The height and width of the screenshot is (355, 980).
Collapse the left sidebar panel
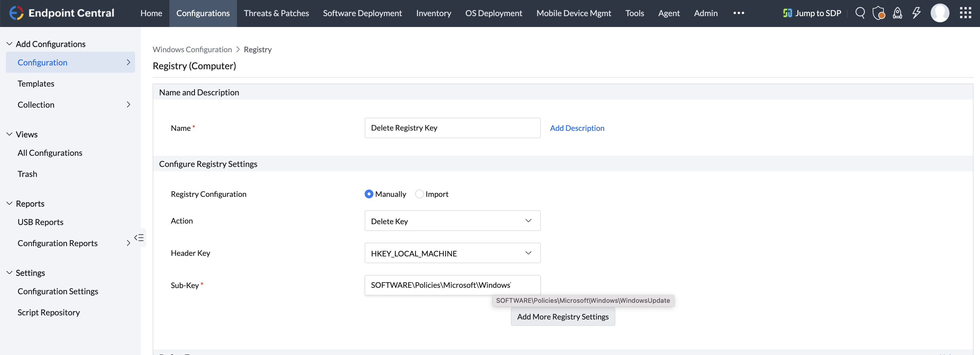coord(139,238)
